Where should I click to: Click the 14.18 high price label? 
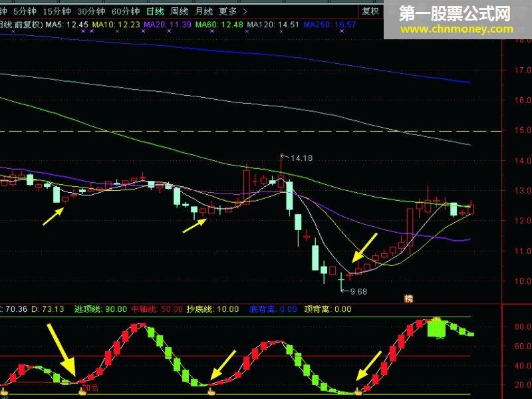click(302, 158)
